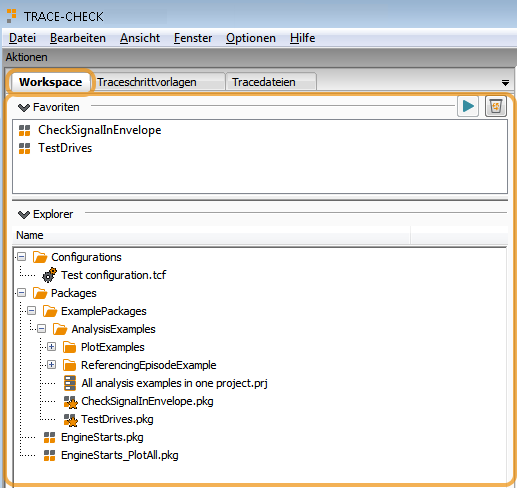Open the tab list dropdown arrow
The image size is (517, 488).
click(x=505, y=83)
